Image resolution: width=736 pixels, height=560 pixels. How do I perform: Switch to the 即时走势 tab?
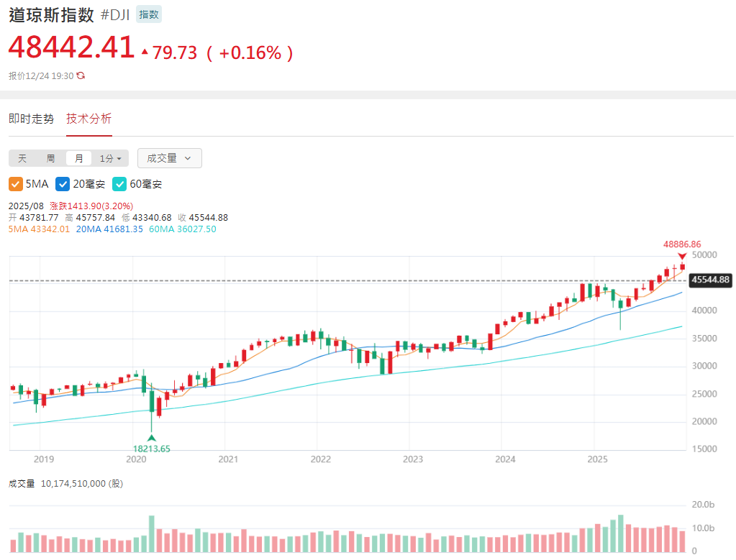click(31, 119)
